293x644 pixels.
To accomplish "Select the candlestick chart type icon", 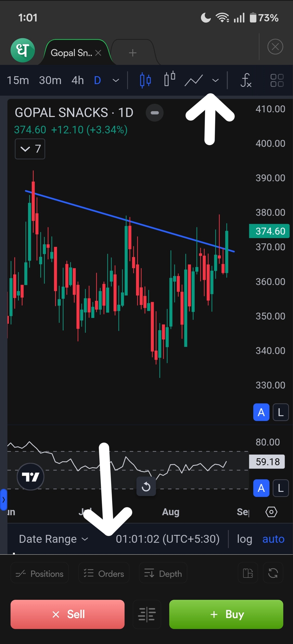I will [x=145, y=80].
